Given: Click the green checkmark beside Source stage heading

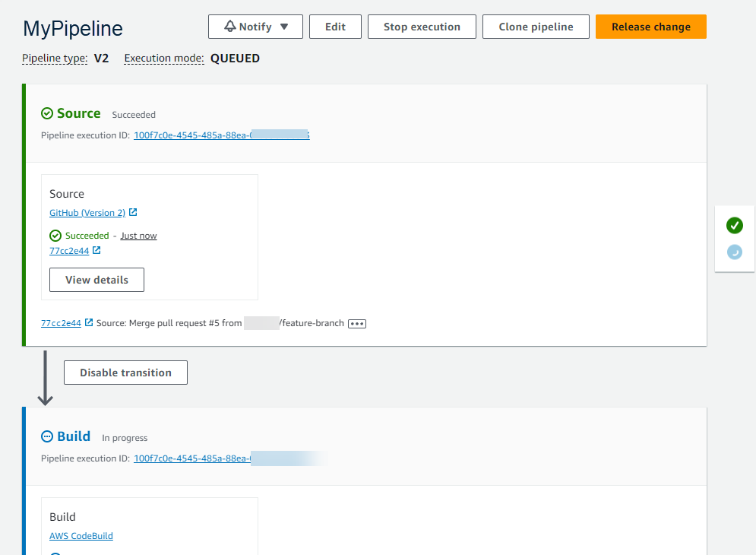Looking at the screenshot, I should (48, 113).
